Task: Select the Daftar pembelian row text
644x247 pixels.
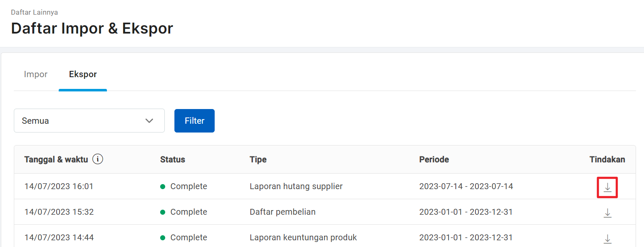Action: pos(283,212)
